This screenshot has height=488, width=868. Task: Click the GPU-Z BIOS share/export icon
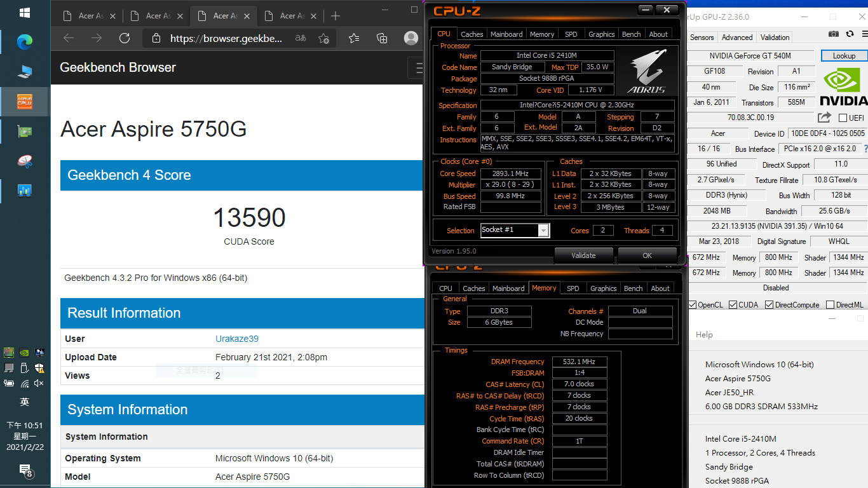[x=824, y=118]
